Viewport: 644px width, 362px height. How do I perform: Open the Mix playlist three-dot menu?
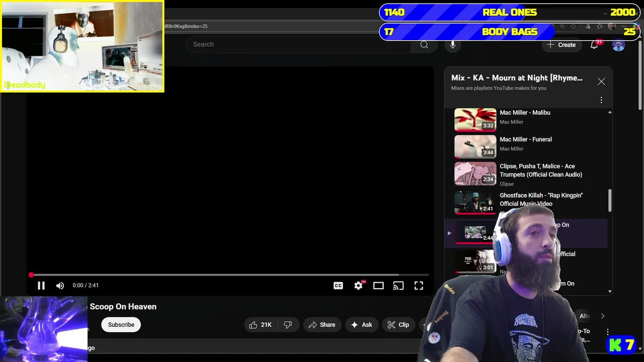coord(601,100)
